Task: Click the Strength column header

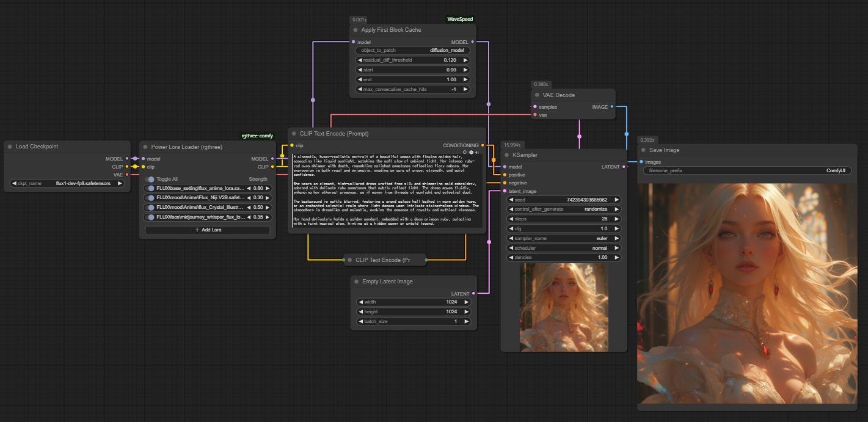Action: pyautogui.click(x=258, y=179)
